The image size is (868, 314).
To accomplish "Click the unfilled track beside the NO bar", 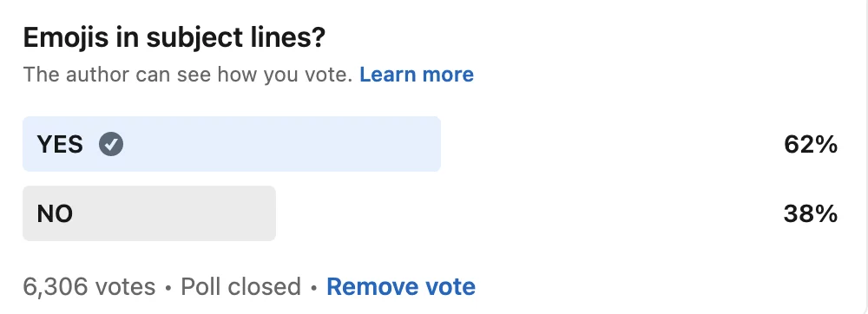I will (526, 213).
